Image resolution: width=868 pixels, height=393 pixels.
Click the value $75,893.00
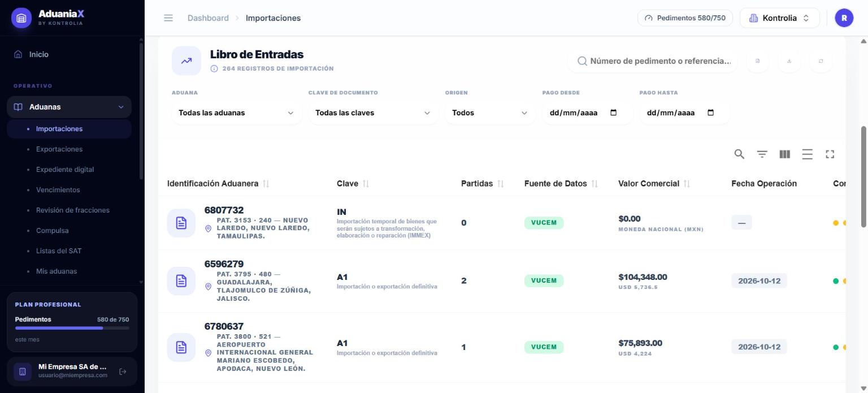(x=640, y=343)
